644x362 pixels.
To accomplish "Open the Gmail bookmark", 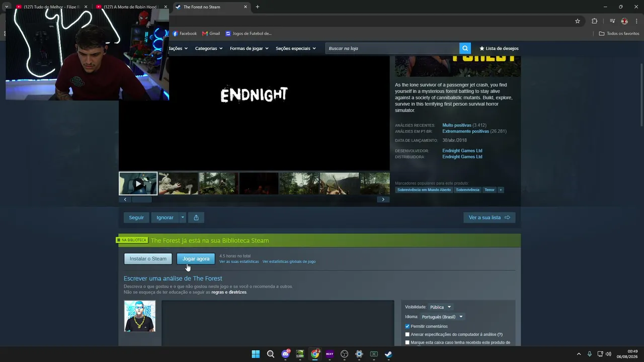I will click(211, 34).
